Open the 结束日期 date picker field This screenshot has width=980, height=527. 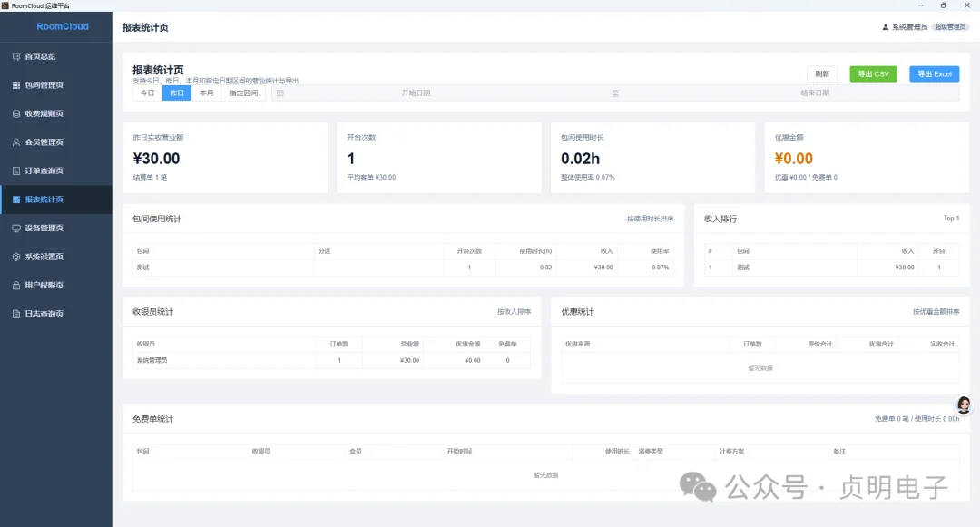815,93
